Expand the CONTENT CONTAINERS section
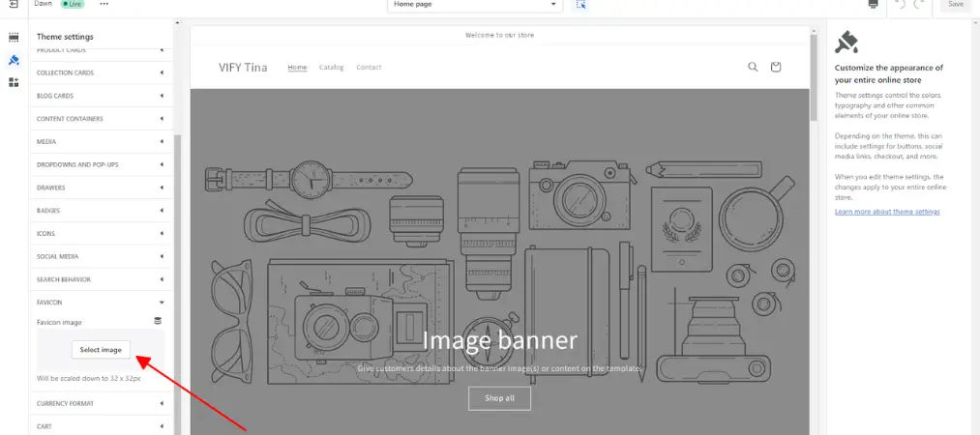 pos(100,119)
